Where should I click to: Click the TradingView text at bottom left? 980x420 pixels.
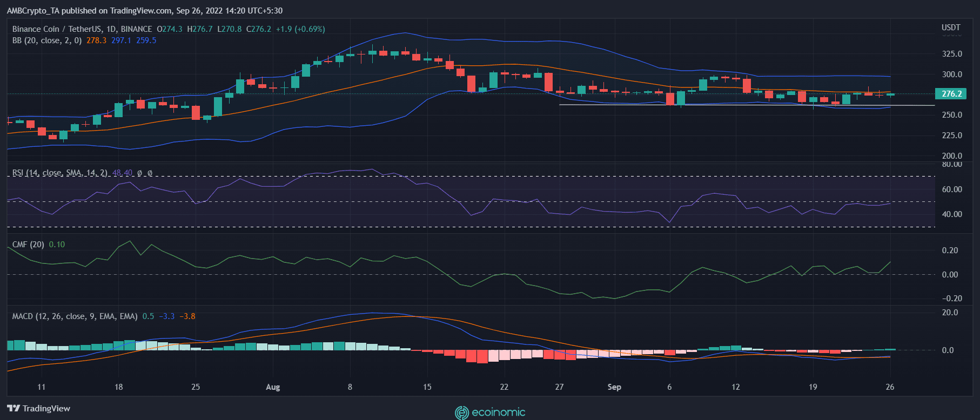[46, 409]
